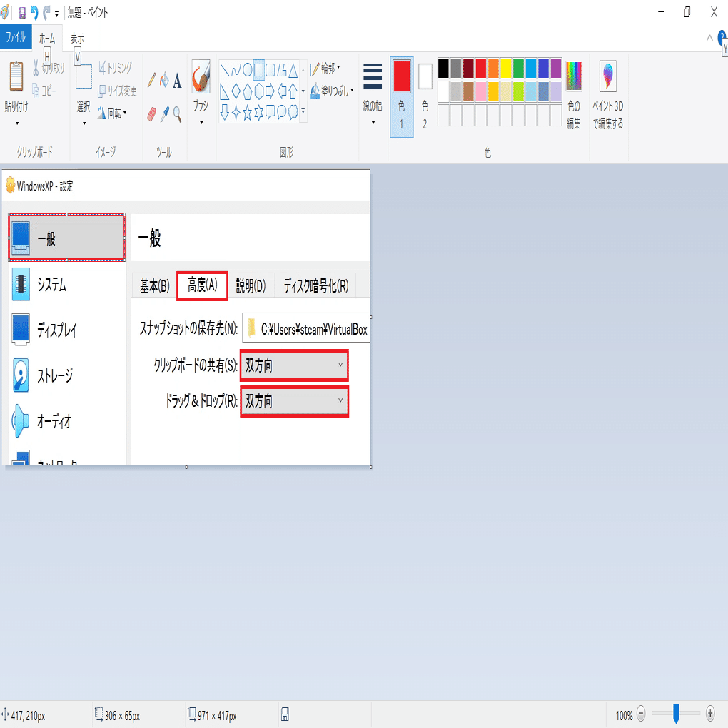This screenshot has width=728, height=728.
Task: Choose the right triangle shape
Action: point(225,91)
